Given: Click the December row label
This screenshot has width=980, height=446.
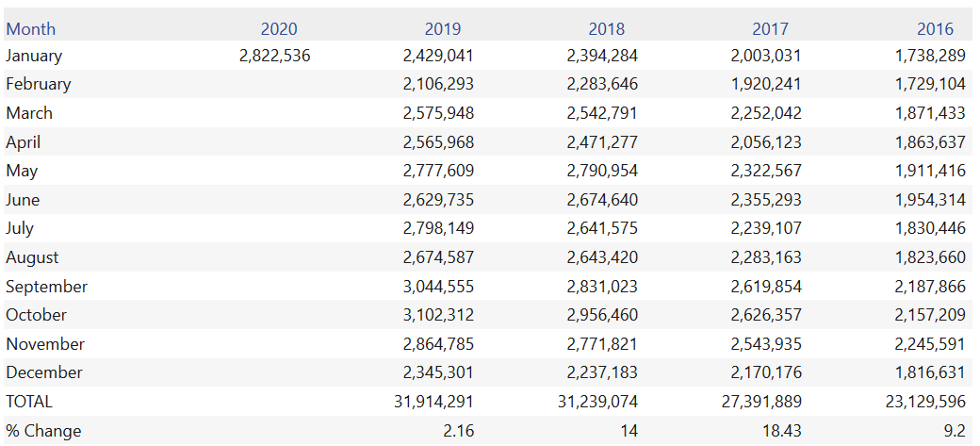Looking at the screenshot, I should pos(44,372).
